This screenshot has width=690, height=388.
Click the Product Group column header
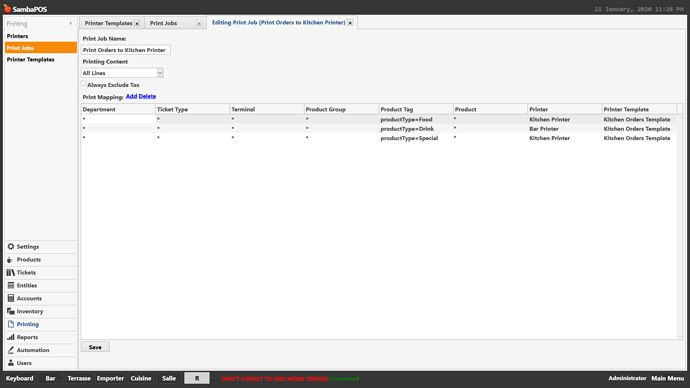point(341,109)
